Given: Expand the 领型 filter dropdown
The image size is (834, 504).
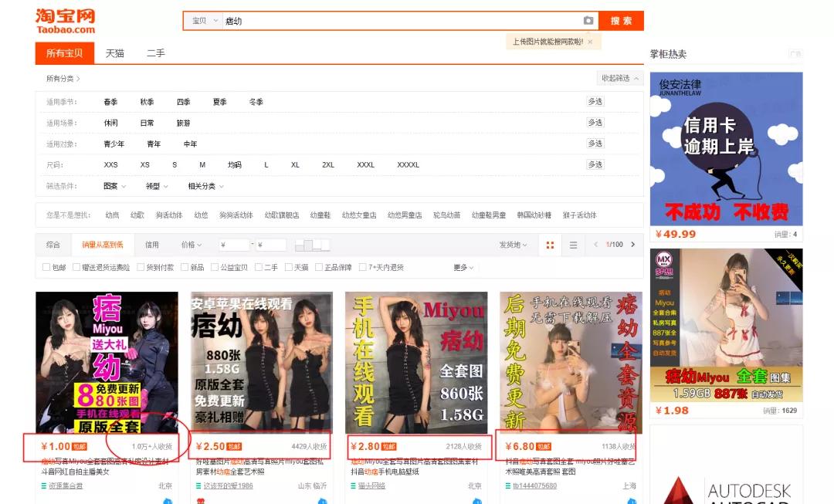Looking at the screenshot, I should coord(156,186).
